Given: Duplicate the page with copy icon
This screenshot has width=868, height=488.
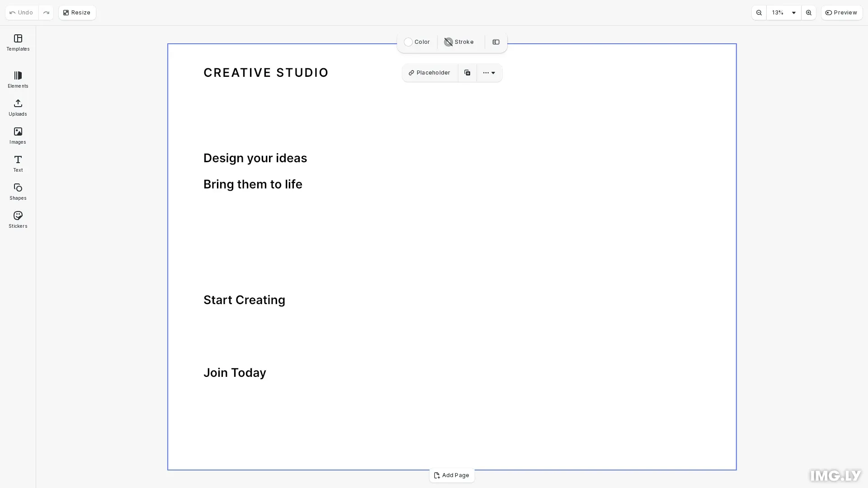Looking at the screenshot, I should click(467, 73).
